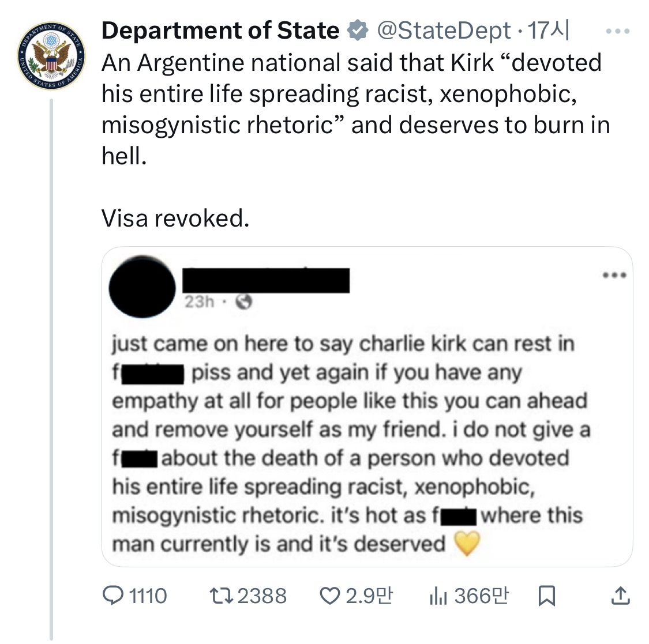Click the blue verified checkmark badge

[358, 31]
